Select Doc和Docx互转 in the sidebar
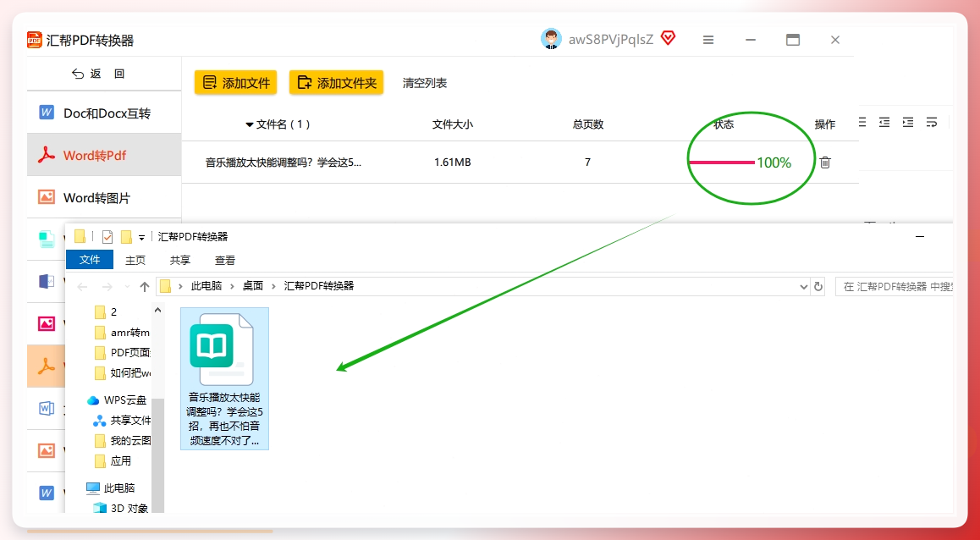The height and width of the screenshot is (540, 980). coord(104,113)
